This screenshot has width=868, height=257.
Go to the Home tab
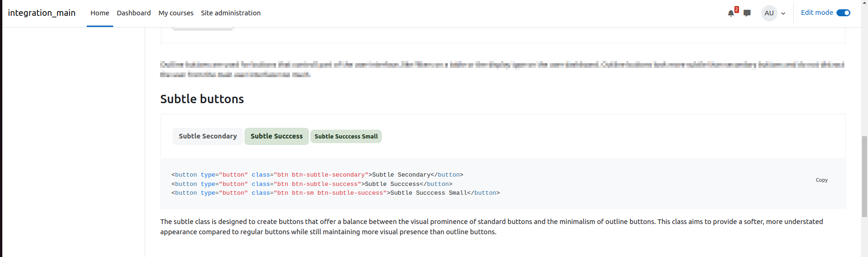[x=100, y=13]
